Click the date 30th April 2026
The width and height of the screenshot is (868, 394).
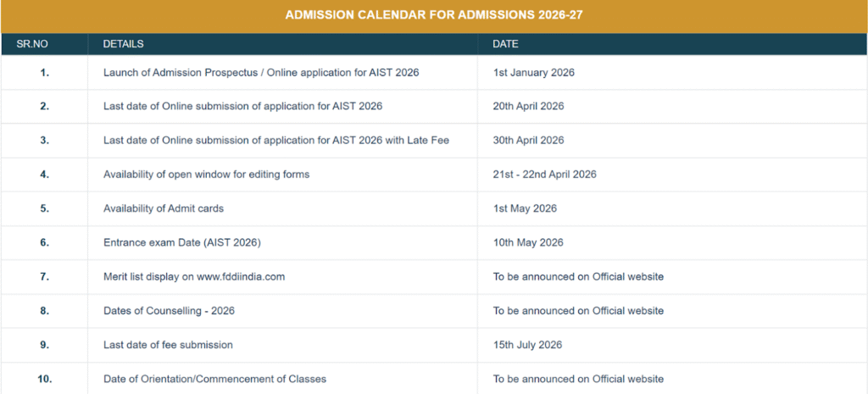pyautogui.click(x=528, y=141)
